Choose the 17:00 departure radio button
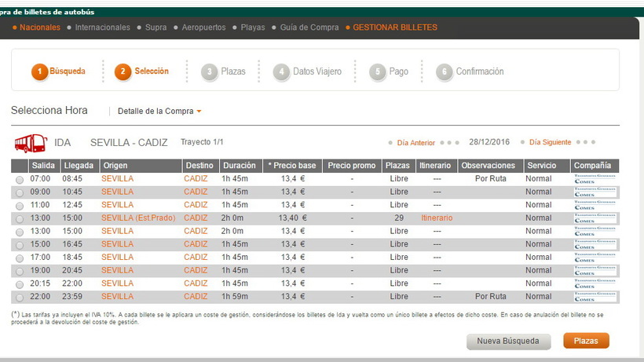 coord(20,258)
